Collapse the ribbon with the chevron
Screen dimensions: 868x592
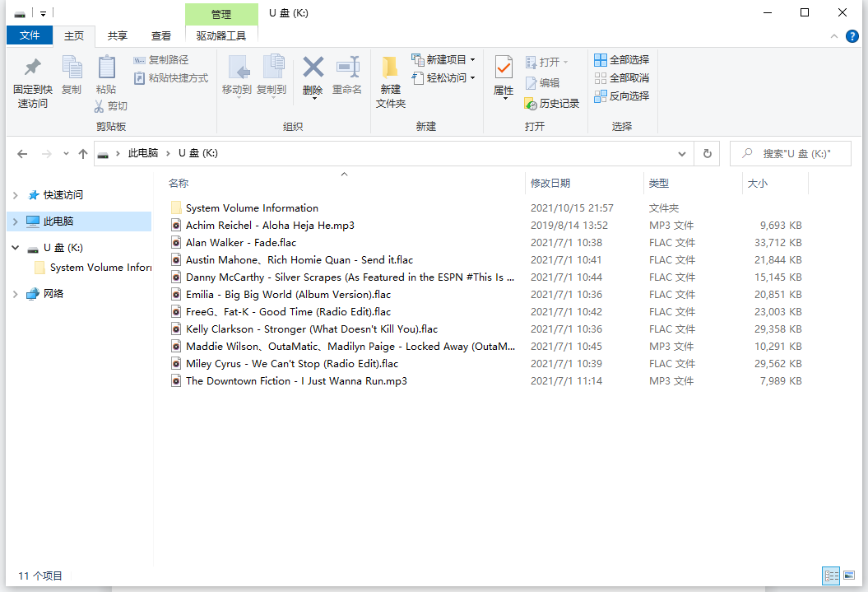tap(833, 36)
